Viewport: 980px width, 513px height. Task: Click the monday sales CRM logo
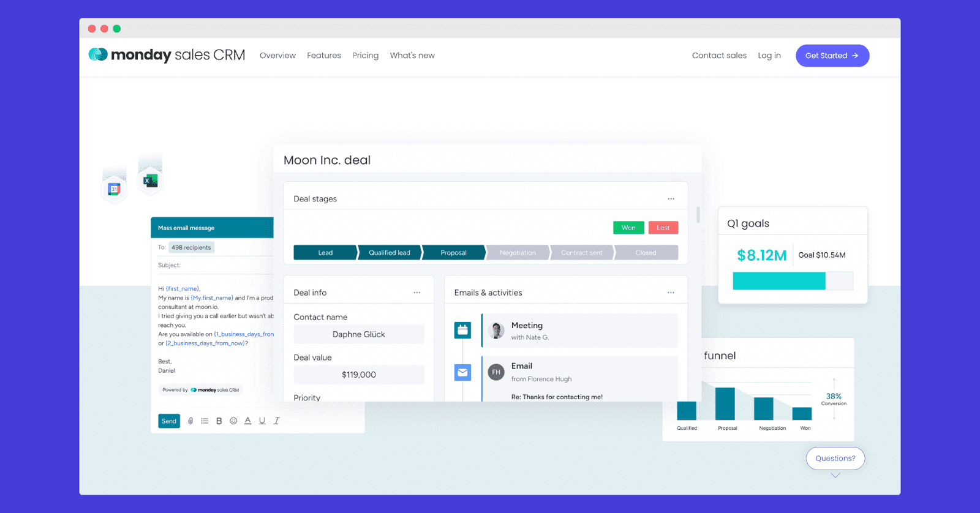167,55
